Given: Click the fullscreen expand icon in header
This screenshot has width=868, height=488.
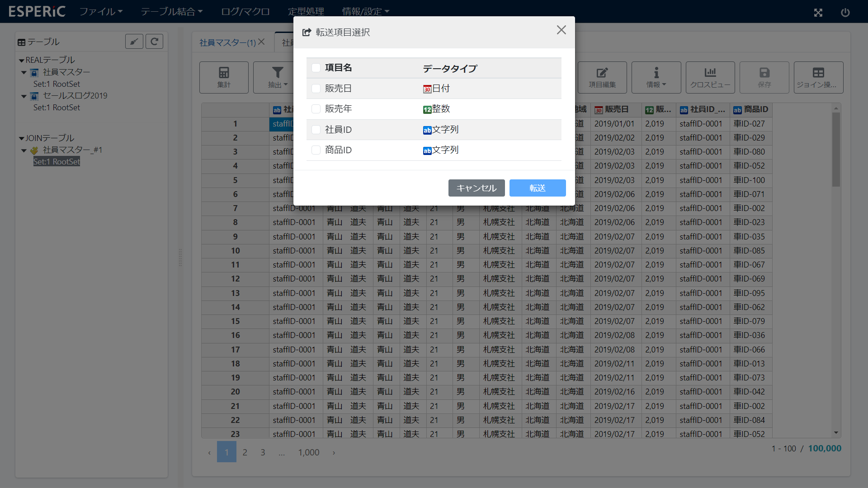Looking at the screenshot, I should [x=818, y=13].
